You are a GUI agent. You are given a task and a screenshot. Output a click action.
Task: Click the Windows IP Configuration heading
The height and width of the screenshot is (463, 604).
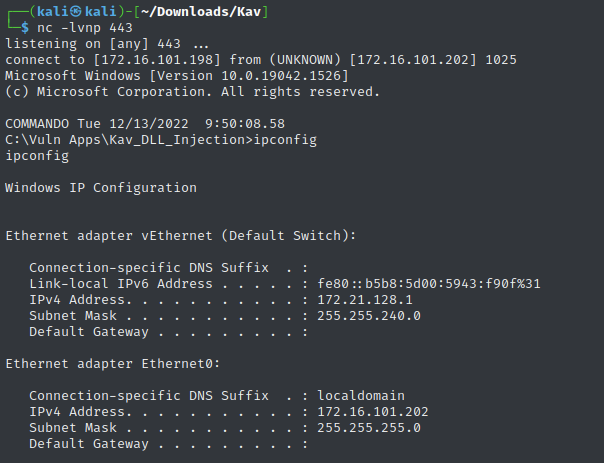[101, 188]
